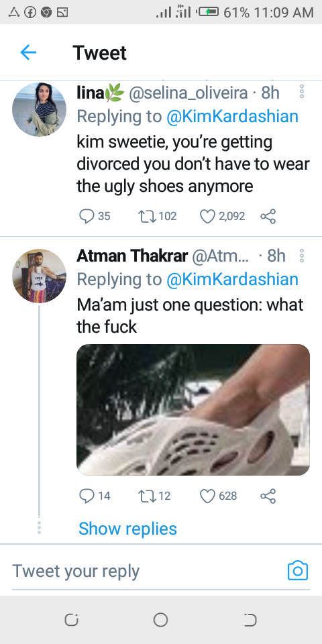This screenshot has height=644, width=322.
Task: Reply to Atman Thakrar's tweet
Action: (87, 496)
